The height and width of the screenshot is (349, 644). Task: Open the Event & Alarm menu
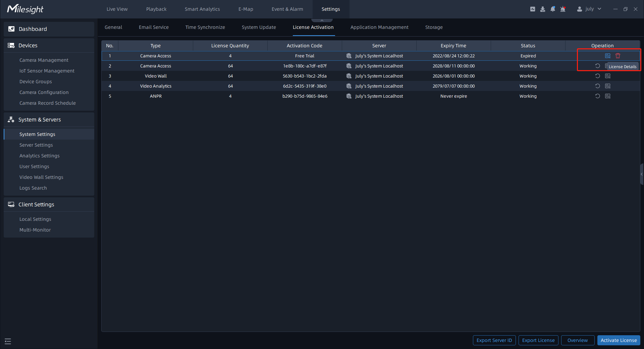(287, 9)
